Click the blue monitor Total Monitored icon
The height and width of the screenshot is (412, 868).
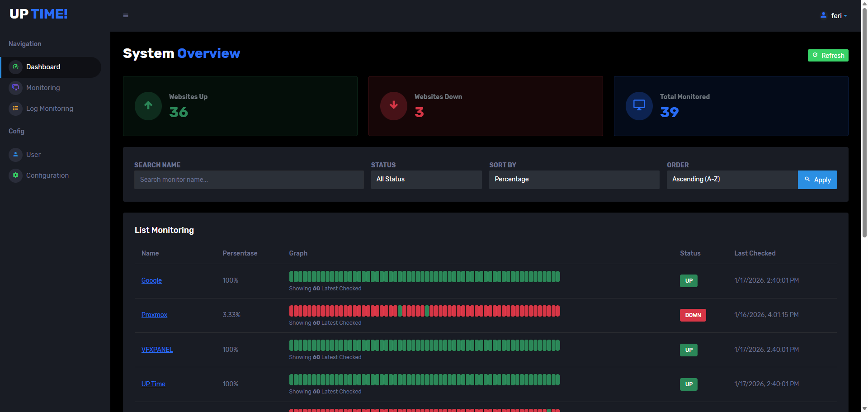(639, 106)
